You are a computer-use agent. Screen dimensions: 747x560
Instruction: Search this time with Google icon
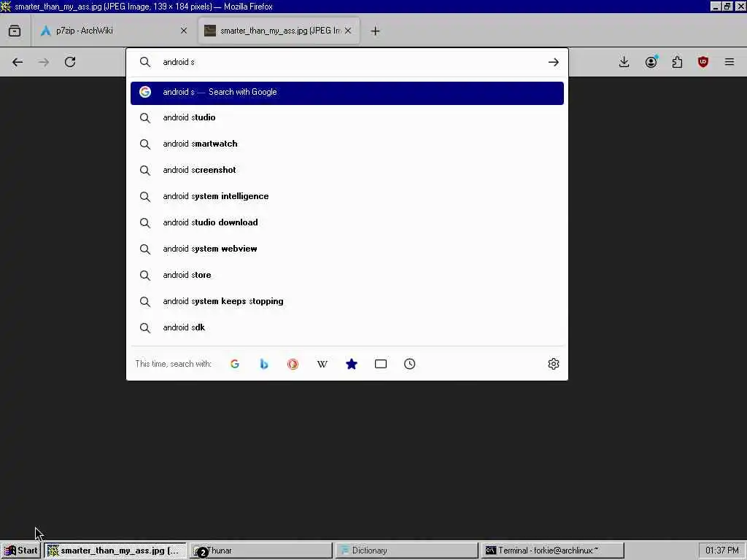pyautogui.click(x=235, y=364)
